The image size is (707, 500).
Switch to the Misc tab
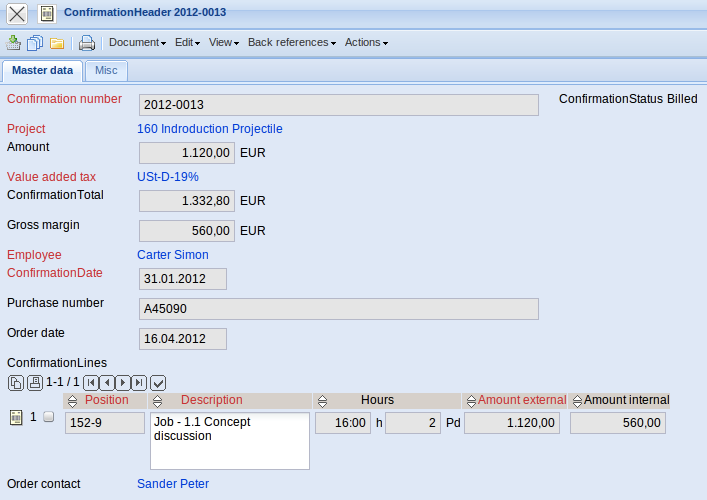point(106,71)
